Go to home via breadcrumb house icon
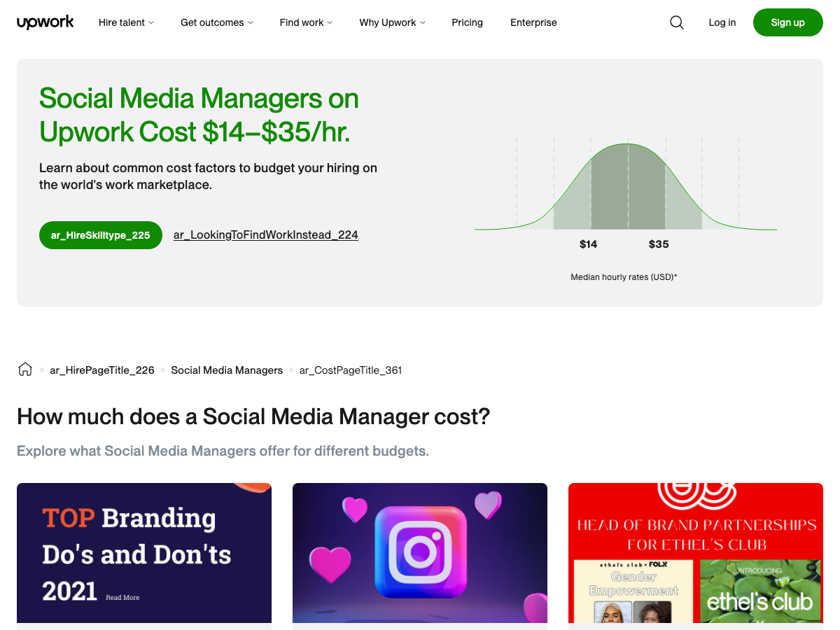Viewport: 840px width, 630px height. pyautogui.click(x=25, y=370)
